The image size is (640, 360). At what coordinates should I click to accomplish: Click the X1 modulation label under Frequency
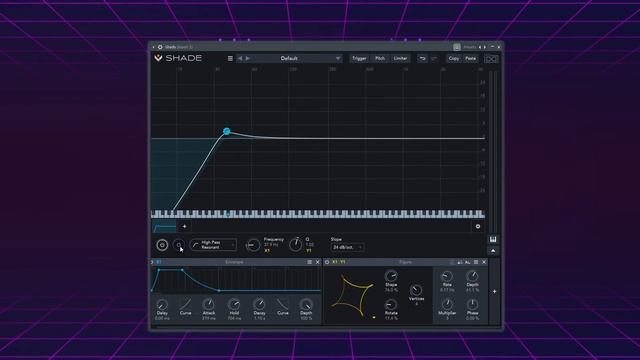coord(267,251)
